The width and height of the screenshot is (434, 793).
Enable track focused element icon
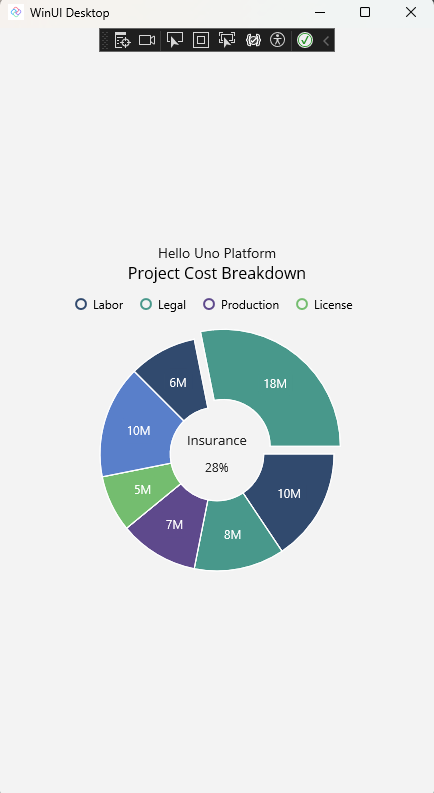pyautogui.click(x=227, y=40)
